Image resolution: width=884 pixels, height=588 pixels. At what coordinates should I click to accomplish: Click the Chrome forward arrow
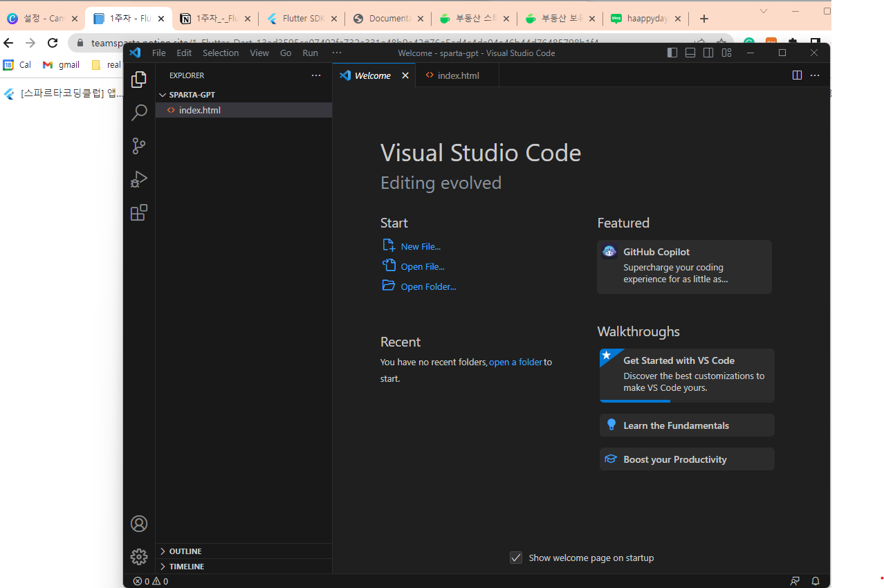coord(30,43)
